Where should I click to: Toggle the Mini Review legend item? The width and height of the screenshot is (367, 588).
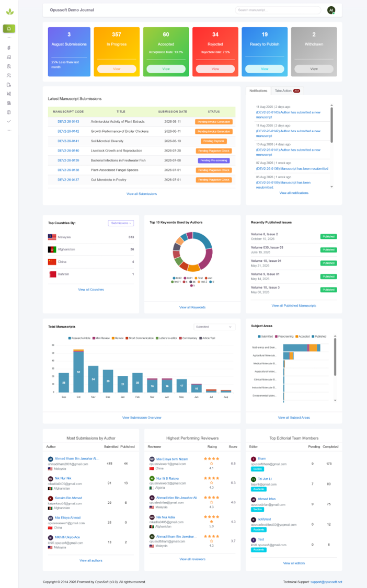pyautogui.click(x=101, y=338)
